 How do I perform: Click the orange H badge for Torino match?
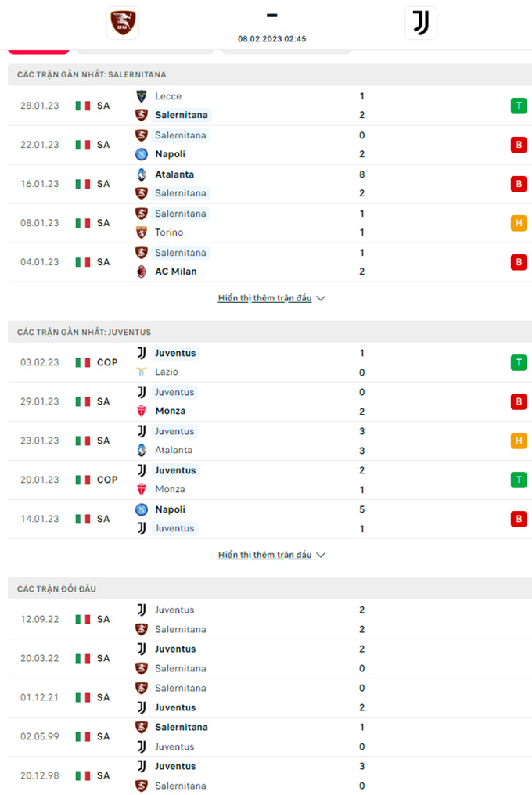[518, 222]
